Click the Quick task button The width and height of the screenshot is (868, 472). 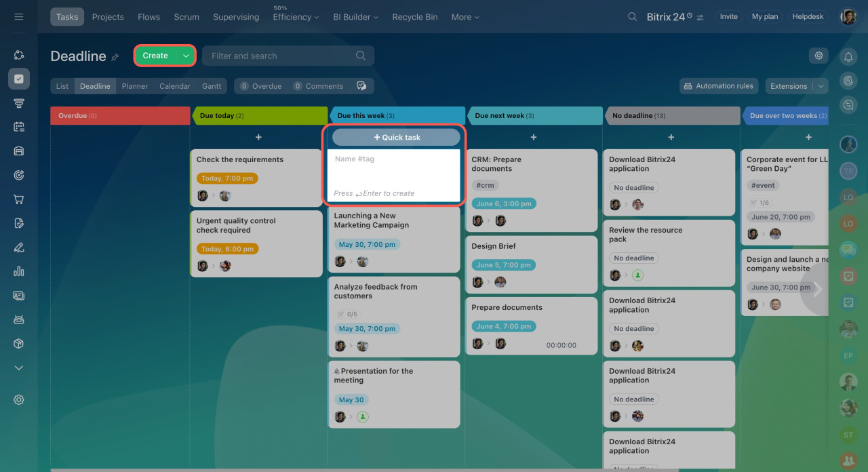[396, 137]
